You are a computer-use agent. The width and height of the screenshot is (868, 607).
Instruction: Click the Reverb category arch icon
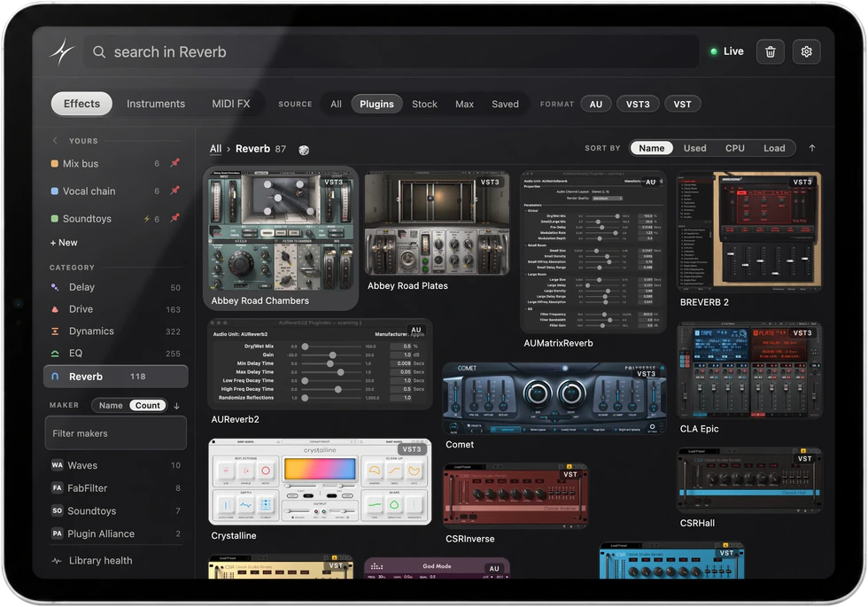pyautogui.click(x=55, y=377)
